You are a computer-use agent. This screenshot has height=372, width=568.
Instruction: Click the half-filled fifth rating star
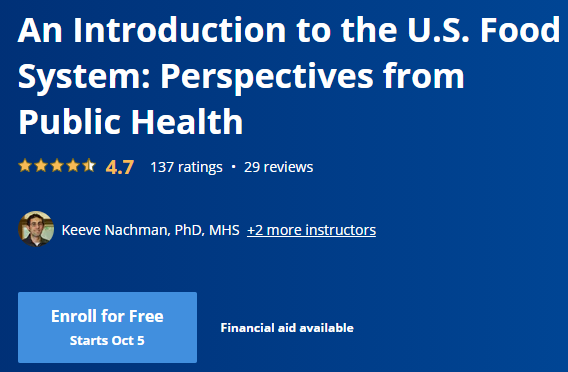(x=89, y=166)
